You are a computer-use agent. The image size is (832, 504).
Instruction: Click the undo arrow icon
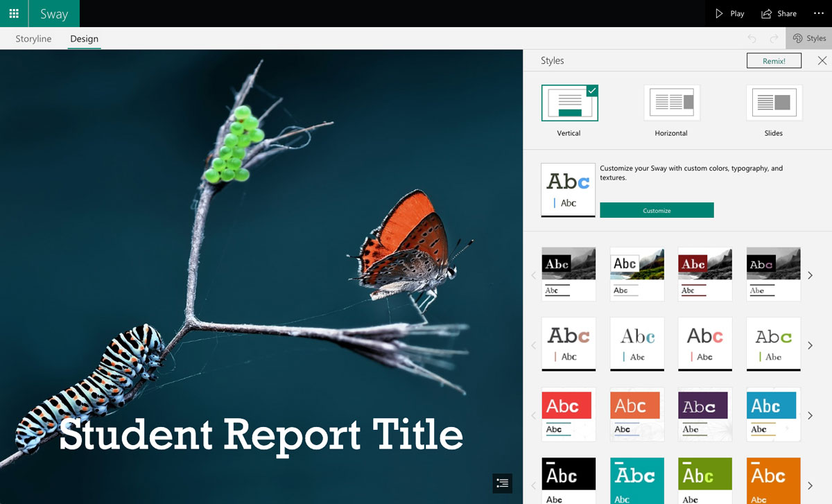tap(752, 39)
